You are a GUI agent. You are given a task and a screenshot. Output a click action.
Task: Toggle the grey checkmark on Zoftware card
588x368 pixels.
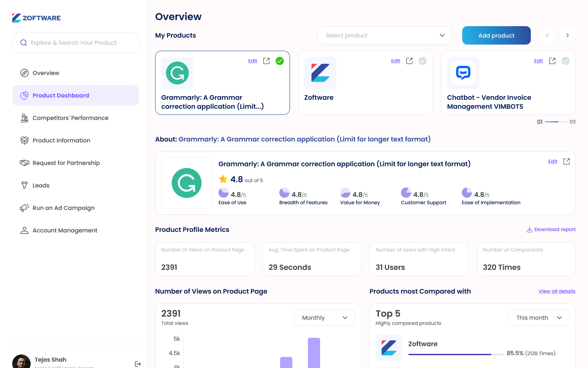423,61
